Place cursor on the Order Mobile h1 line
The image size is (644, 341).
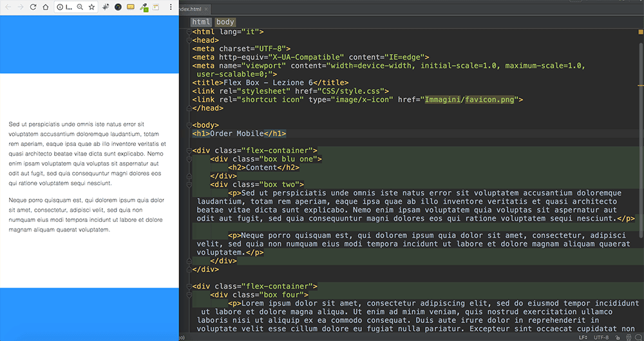(x=239, y=133)
